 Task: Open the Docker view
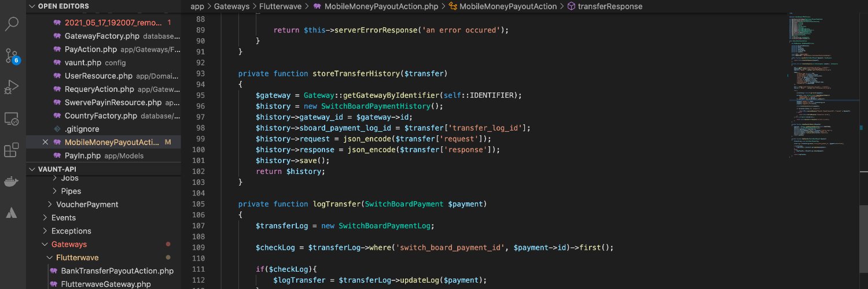pos(12,181)
